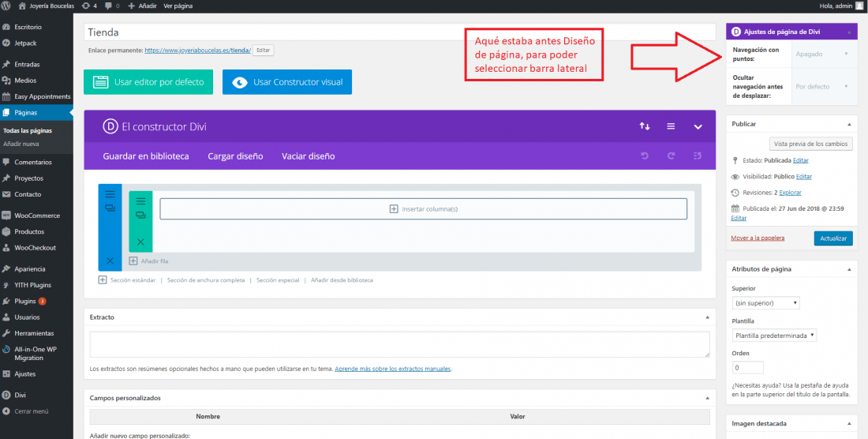868x439 pixels.
Task: Click the Añadir plus item in admin bar
Action: coord(143,6)
